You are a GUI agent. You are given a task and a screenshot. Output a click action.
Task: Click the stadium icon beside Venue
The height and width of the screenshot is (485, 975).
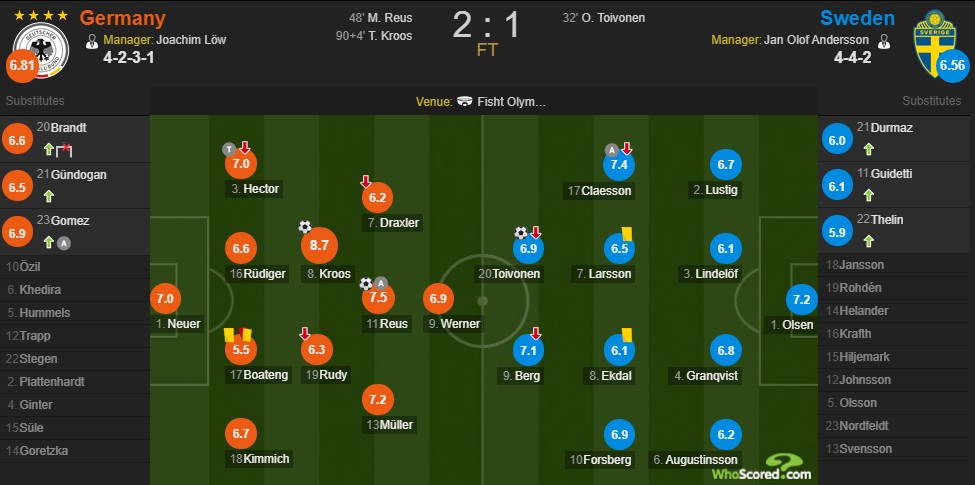pyautogui.click(x=465, y=102)
